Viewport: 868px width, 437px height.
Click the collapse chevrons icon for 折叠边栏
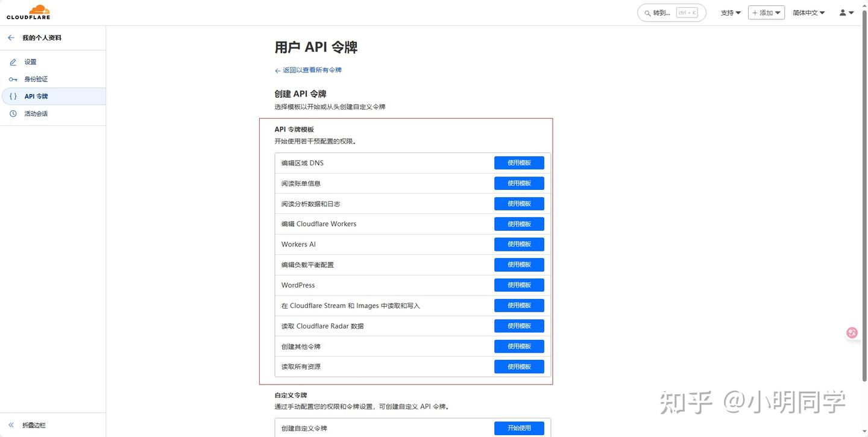(x=11, y=426)
